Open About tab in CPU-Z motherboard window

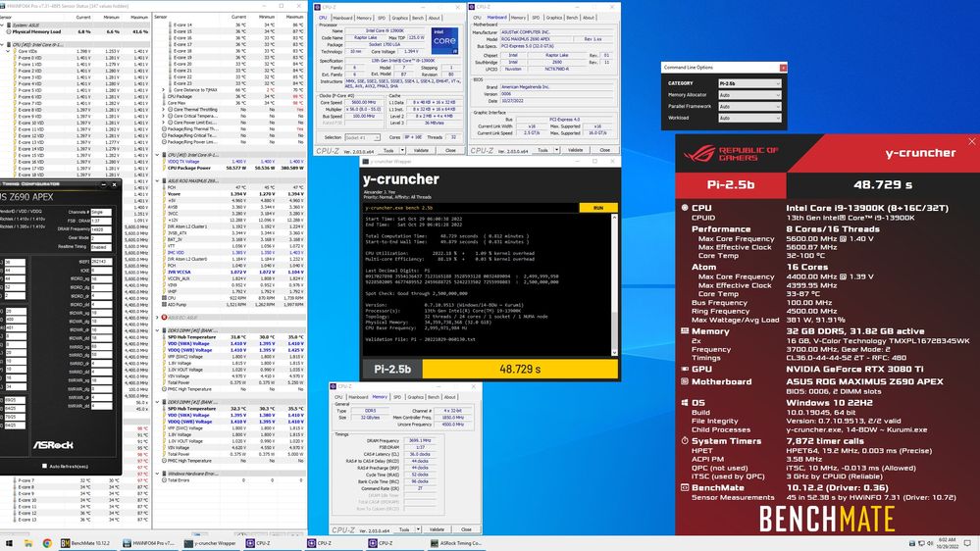point(589,18)
